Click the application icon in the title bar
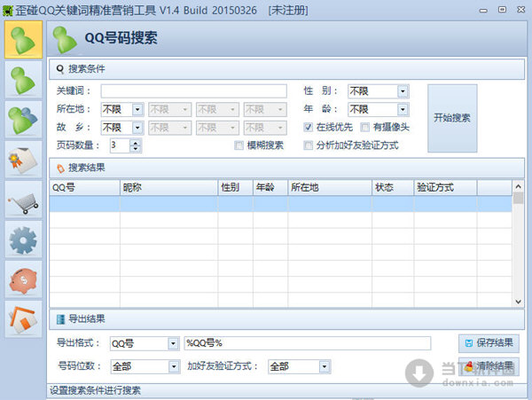 point(7,11)
